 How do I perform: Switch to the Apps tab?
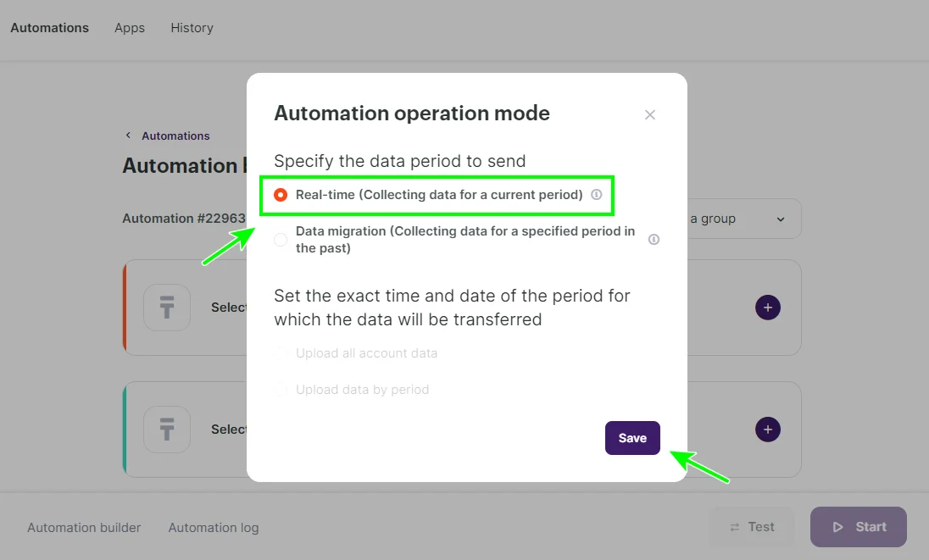pyautogui.click(x=129, y=27)
